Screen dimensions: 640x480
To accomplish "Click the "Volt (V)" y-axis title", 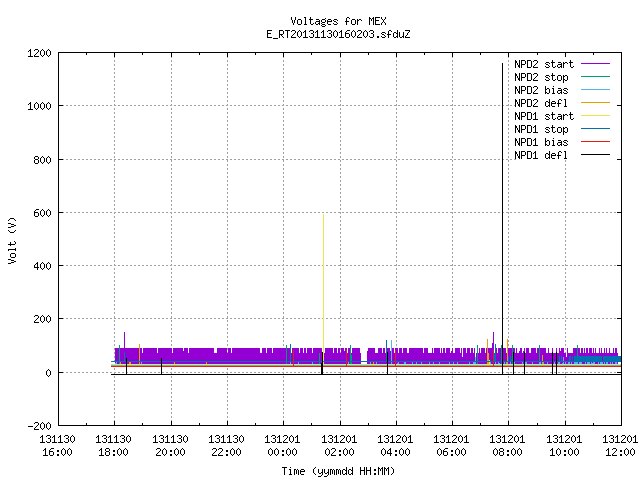I will pos(12,240).
